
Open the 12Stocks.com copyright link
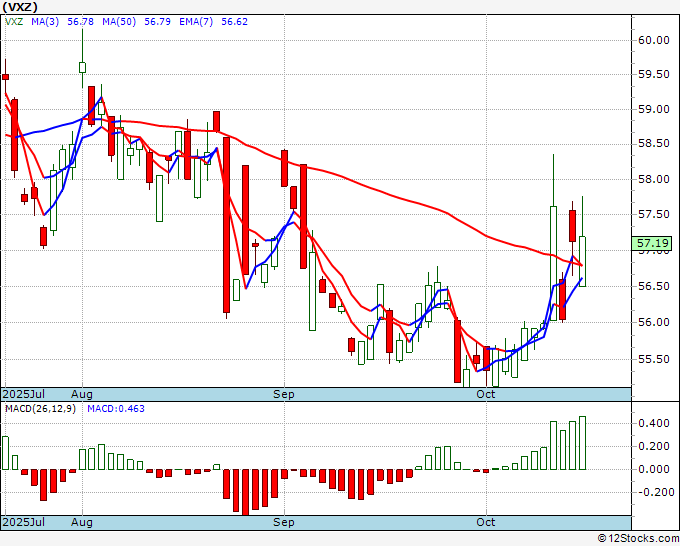point(638,539)
